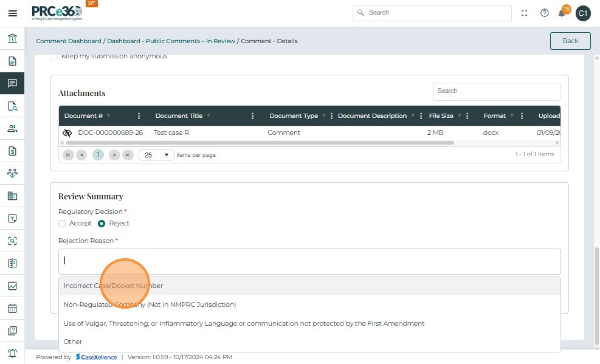The height and width of the screenshot is (364, 600).
Task: Open the Comment Dashboard breadcrumb link
Action: pyautogui.click(x=69, y=41)
